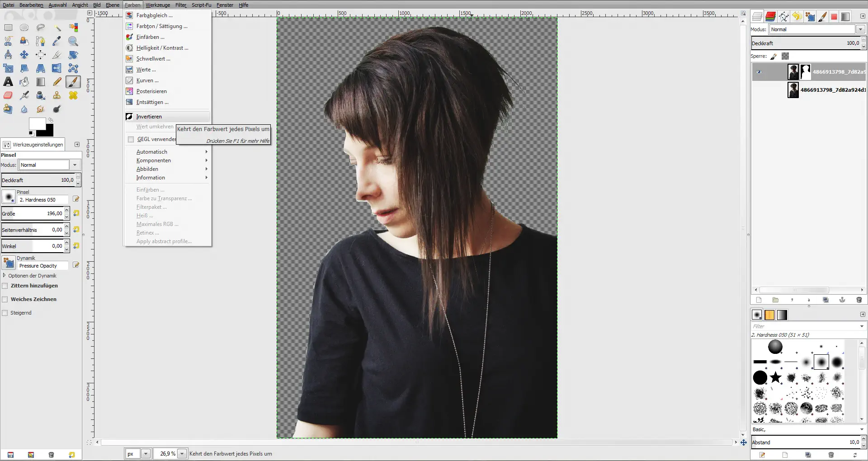
Task: Select the Color Picker tool
Action: pyautogui.click(x=57, y=41)
